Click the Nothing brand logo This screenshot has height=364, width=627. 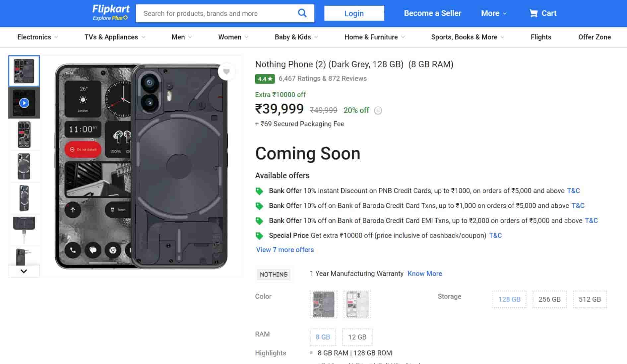coord(274,274)
